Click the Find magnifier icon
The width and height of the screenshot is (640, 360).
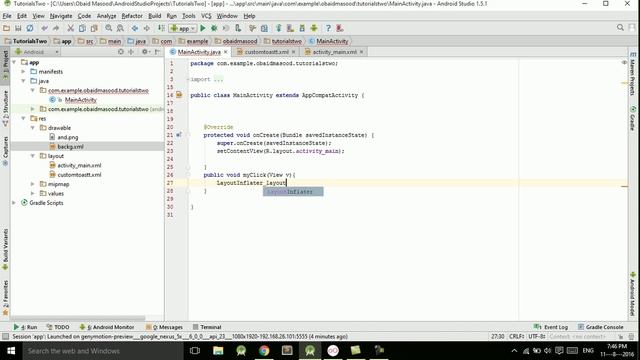point(109,28)
